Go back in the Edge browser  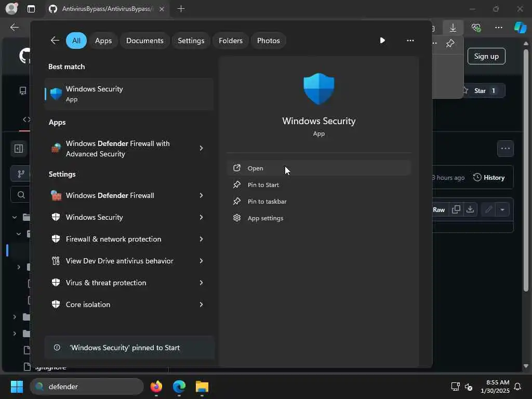[x=14, y=28]
